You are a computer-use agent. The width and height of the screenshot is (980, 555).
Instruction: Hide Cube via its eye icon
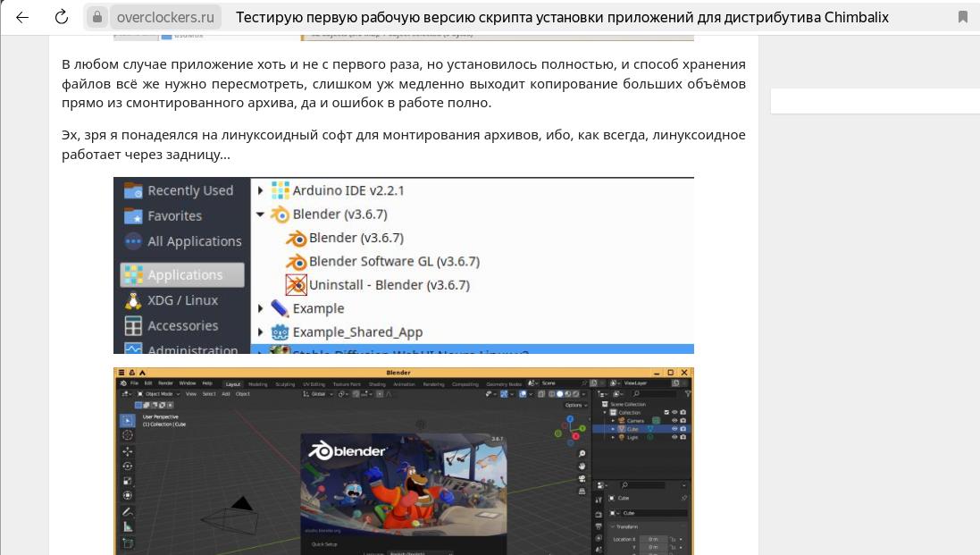click(674, 429)
